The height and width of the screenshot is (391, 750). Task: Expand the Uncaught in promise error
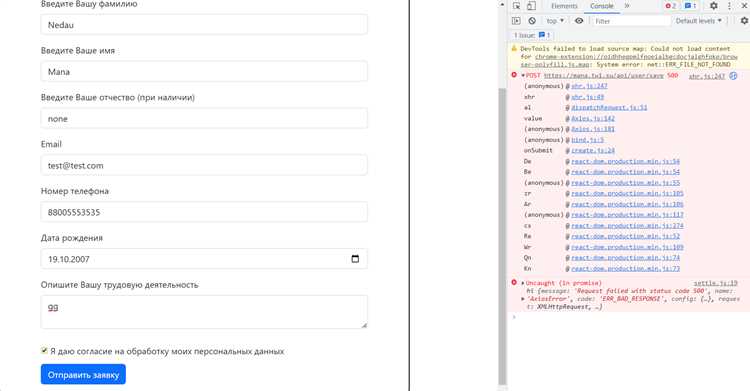523,283
